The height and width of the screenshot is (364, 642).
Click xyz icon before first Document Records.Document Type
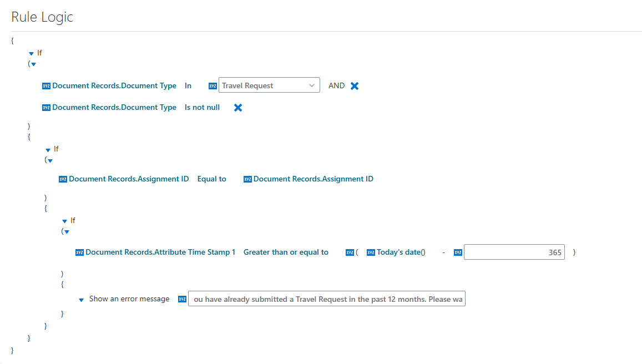[x=46, y=86]
